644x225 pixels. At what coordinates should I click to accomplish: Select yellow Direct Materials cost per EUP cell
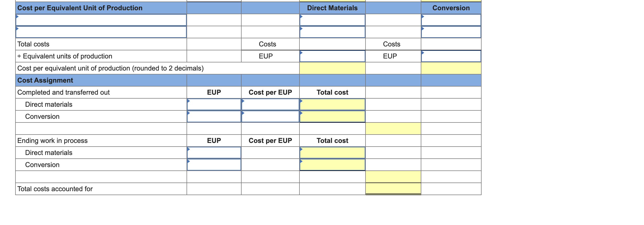tap(332, 68)
